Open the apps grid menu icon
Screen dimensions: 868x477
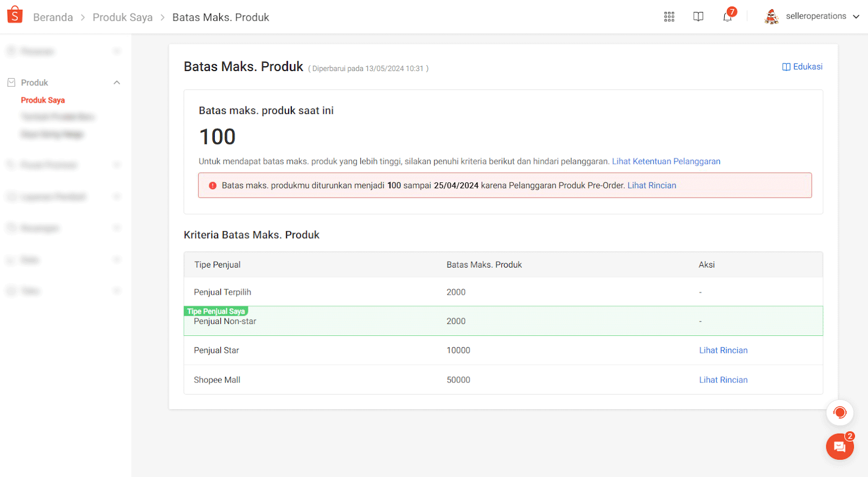(x=669, y=17)
